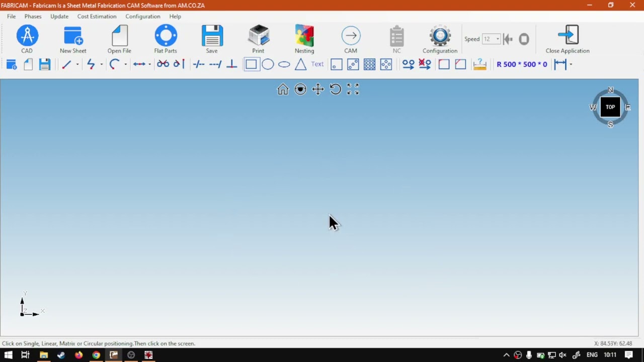Click Close Application
This screenshot has width=644, height=362.
(x=568, y=39)
